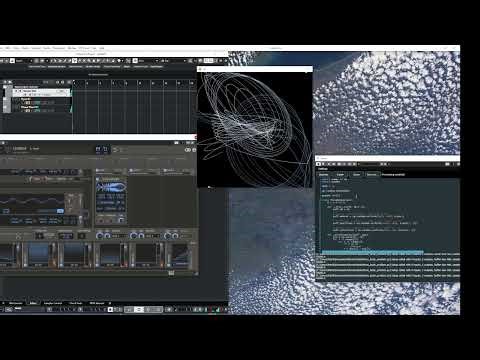Click the leftmost blue knob in the plugin window
This screenshot has height=360, width=480.
click(x=99, y=236)
